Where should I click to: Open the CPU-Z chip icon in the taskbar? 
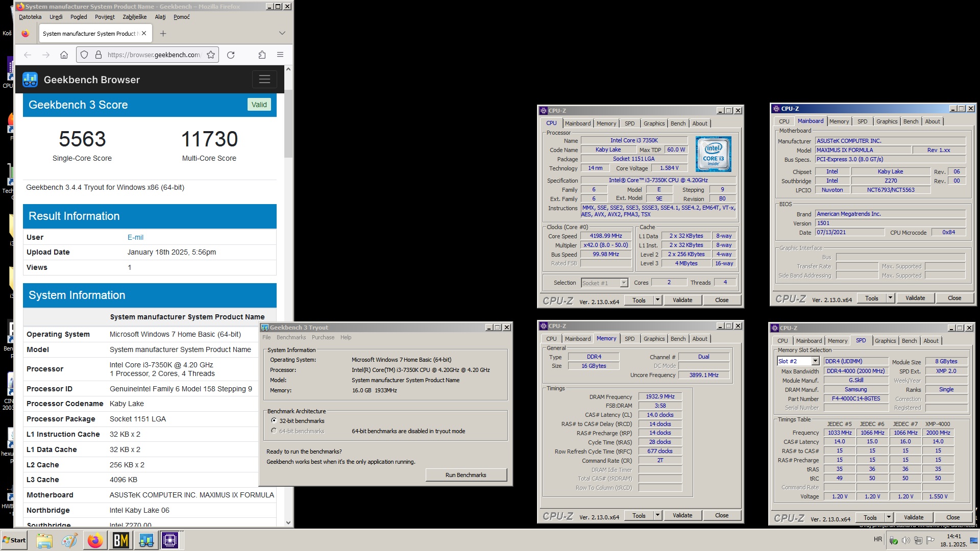[170, 540]
